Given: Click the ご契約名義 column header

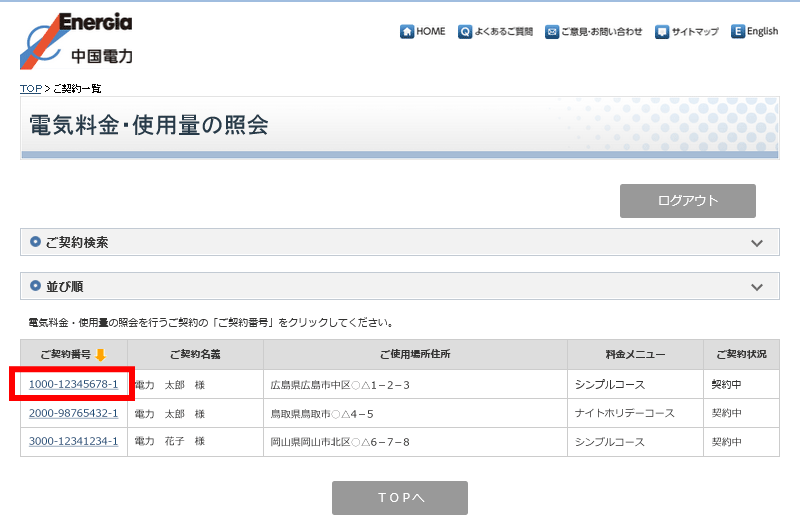Looking at the screenshot, I should (195, 355).
